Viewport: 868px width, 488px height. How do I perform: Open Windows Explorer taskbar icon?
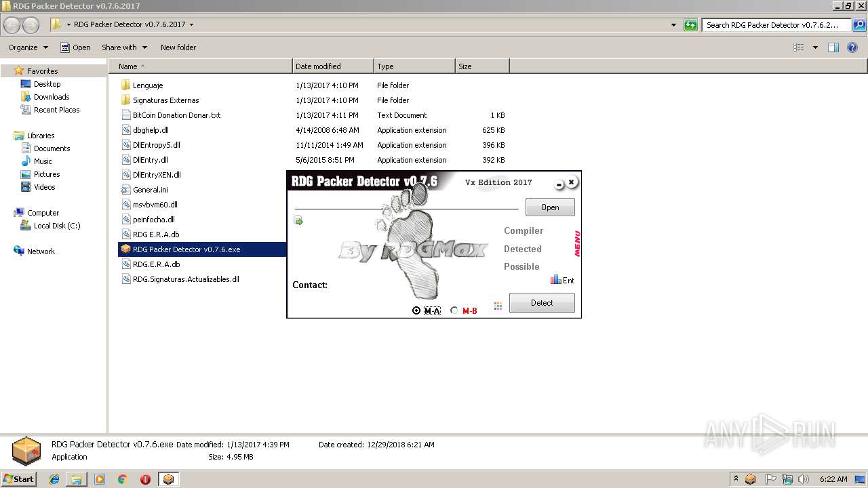tap(77, 479)
